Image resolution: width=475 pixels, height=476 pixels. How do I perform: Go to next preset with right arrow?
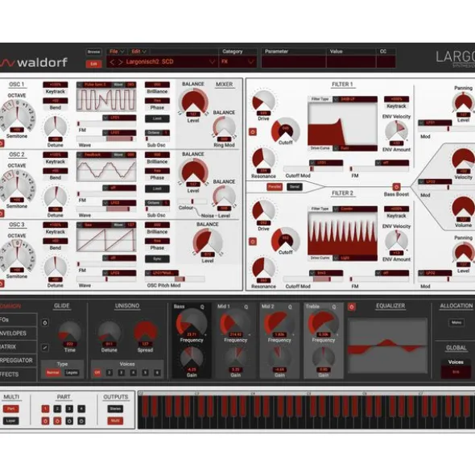120,62
